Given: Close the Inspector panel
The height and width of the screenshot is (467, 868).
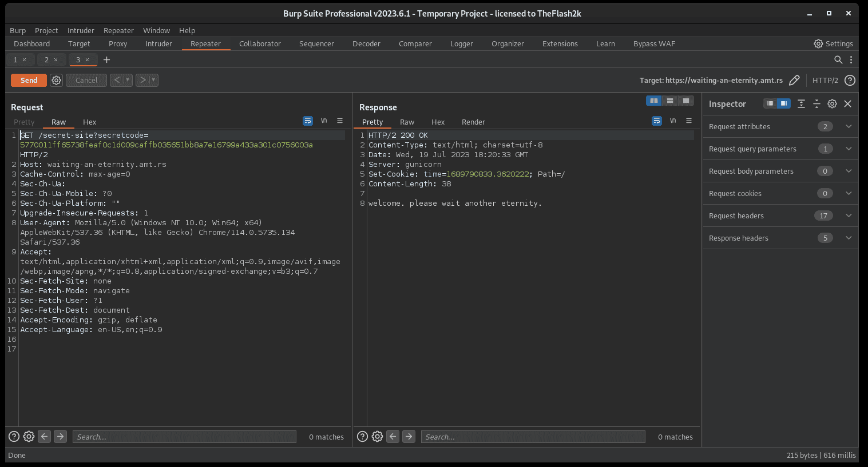Looking at the screenshot, I should tap(848, 103).
